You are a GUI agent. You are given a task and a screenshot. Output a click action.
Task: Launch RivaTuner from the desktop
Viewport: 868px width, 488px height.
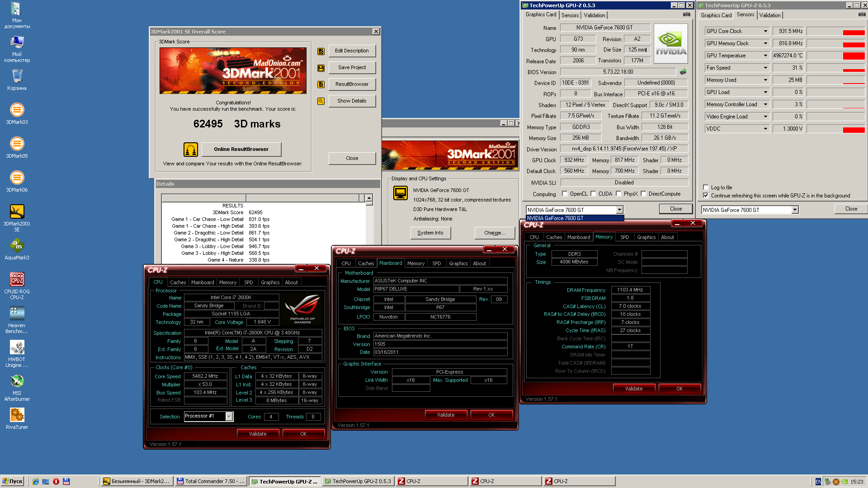pos(17,418)
